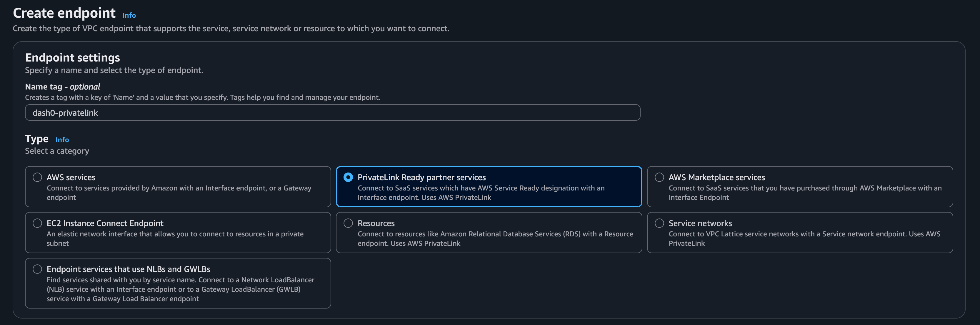Choose the EC2 Instance Connect Endpoint type

[x=37, y=223]
